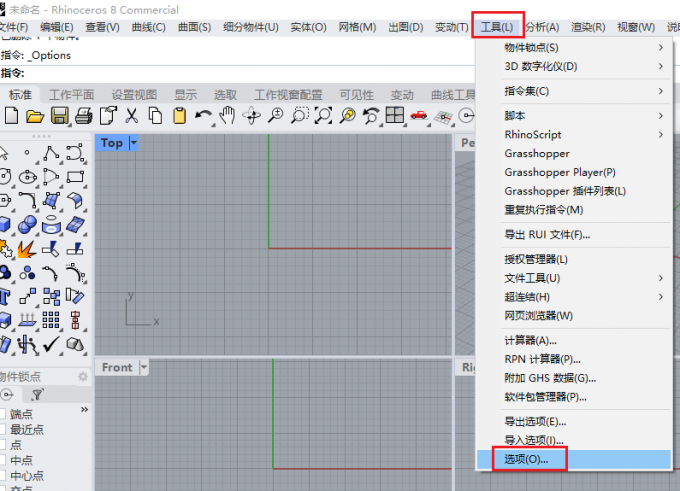Click the Undo arrow icon

tap(203, 116)
